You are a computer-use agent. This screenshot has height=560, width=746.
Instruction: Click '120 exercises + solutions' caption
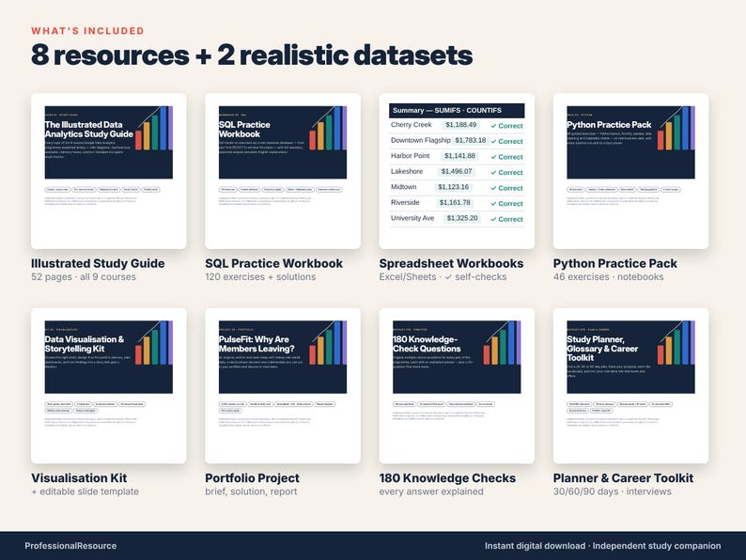coord(260,277)
